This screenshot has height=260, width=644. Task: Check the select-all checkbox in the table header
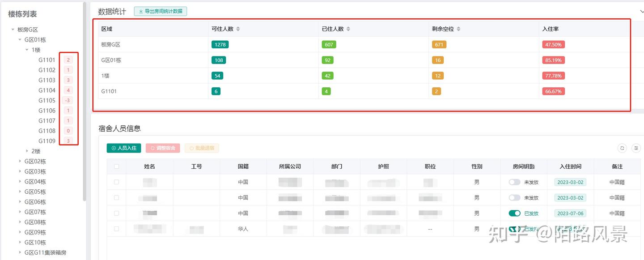(117, 166)
